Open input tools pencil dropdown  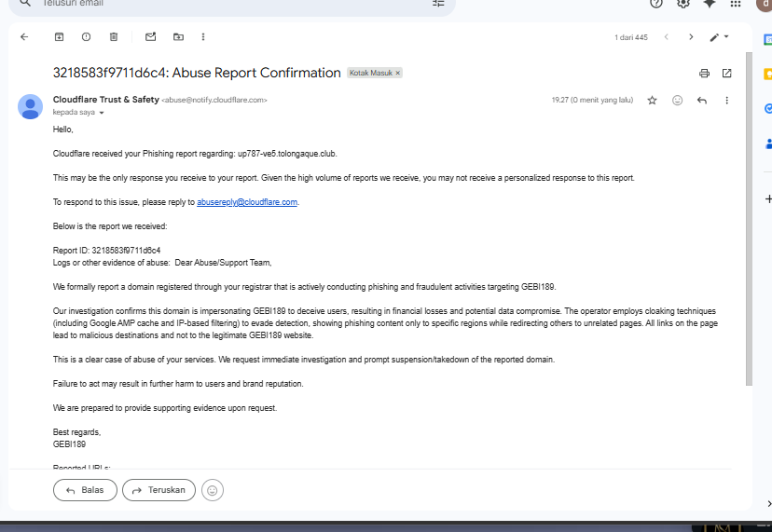pyautogui.click(x=719, y=37)
